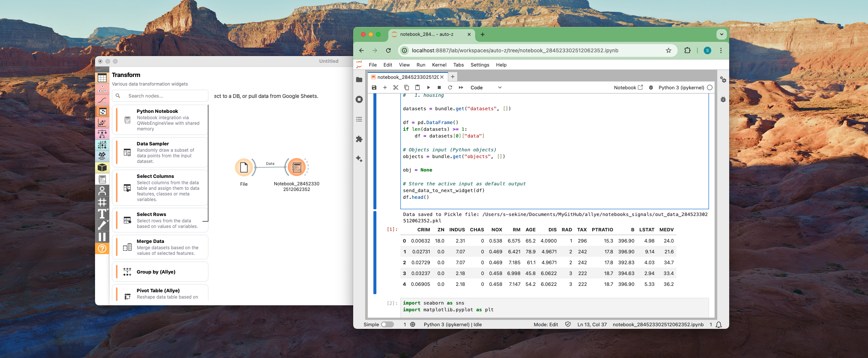Viewport: 868px width, 358px height.
Task: Expand the Chrome tab search chevron
Action: (721, 34)
